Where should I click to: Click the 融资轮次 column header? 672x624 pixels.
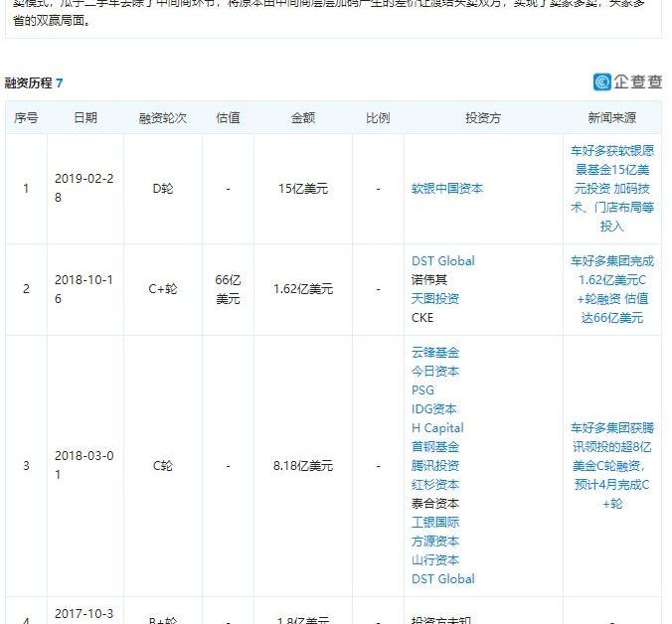(x=163, y=118)
